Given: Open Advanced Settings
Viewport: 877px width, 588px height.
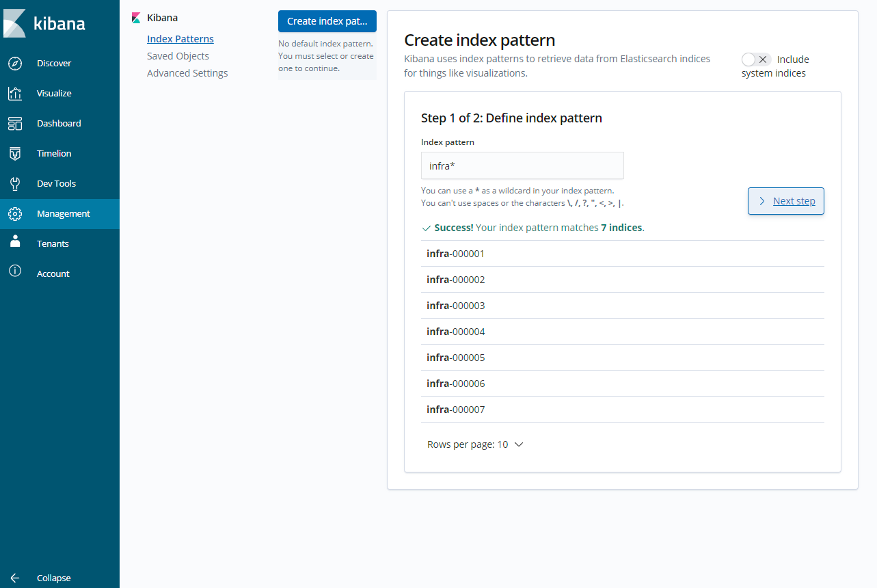Looking at the screenshot, I should pos(187,73).
